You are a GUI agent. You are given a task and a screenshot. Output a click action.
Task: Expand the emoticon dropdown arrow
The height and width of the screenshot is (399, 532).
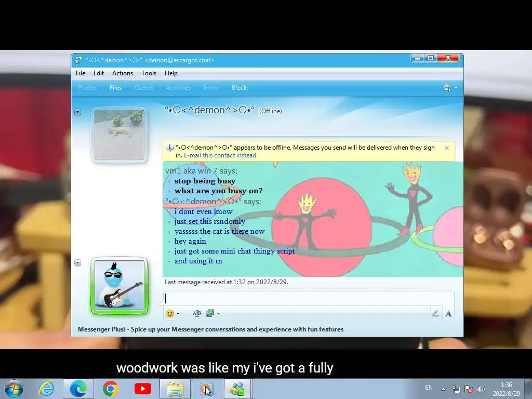pyautogui.click(x=178, y=313)
